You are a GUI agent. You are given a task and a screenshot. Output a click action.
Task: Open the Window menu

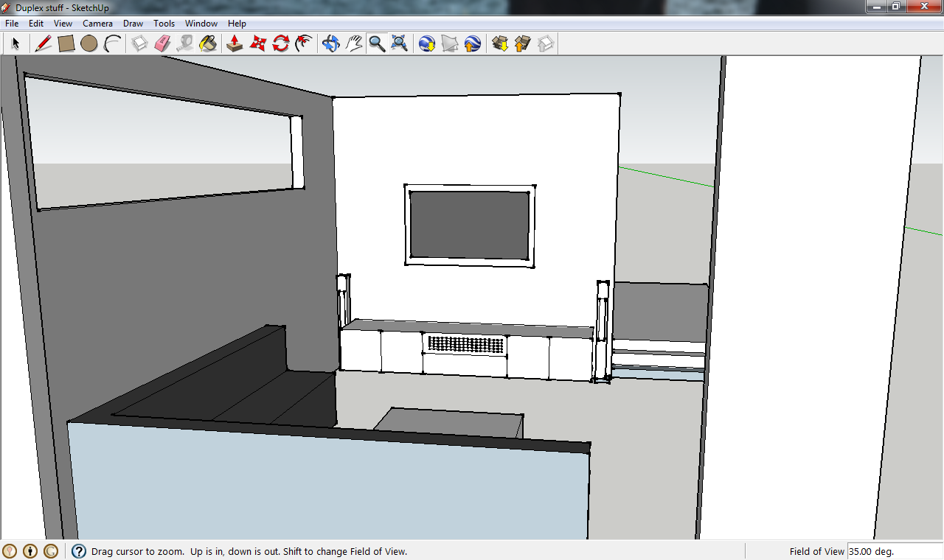point(201,24)
